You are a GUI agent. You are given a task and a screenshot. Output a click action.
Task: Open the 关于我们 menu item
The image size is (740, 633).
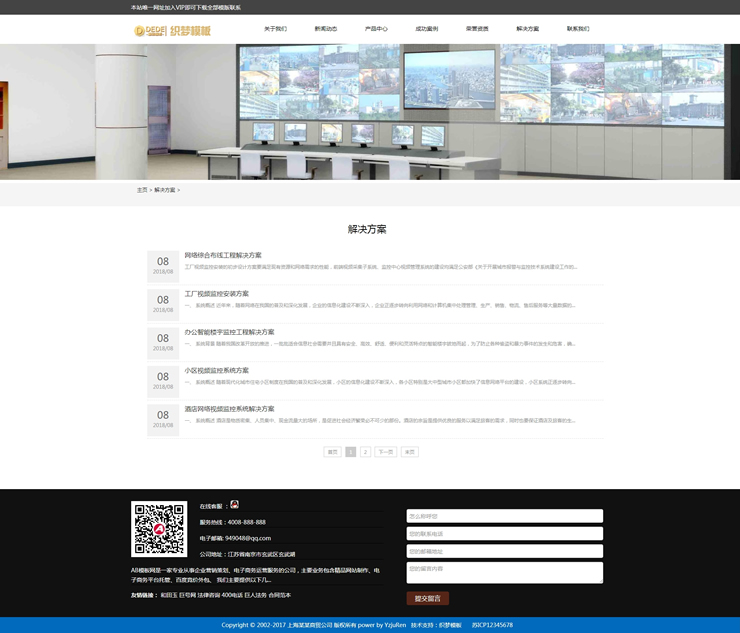pos(275,29)
